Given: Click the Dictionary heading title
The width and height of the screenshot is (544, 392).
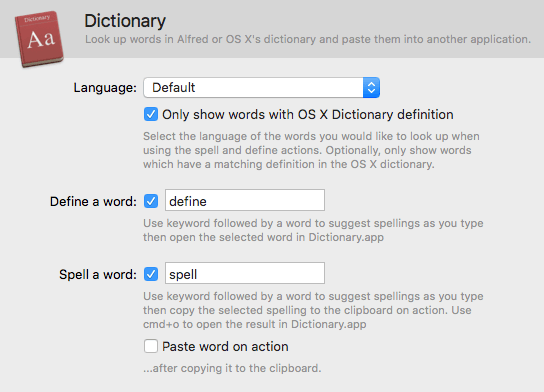Looking at the screenshot, I should [125, 21].
